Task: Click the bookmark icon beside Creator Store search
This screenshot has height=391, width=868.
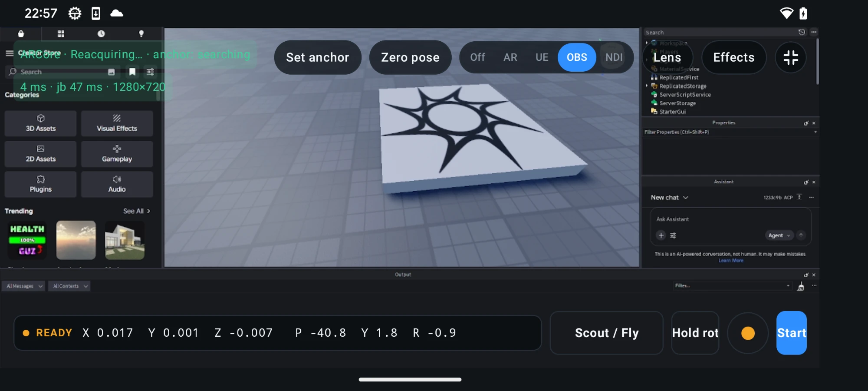Action: [x=132, y=72]
